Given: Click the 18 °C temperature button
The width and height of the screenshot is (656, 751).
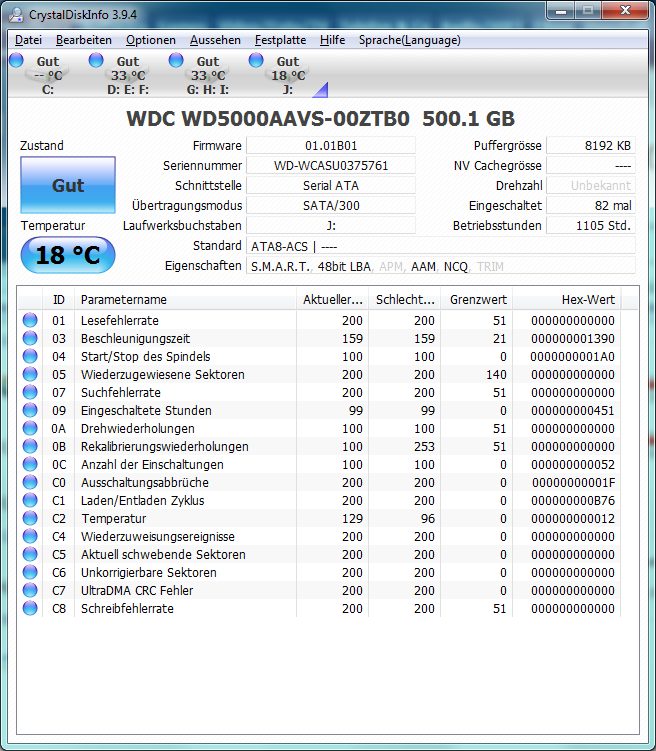Looking at the screenshot, I should tap(68, 255).
